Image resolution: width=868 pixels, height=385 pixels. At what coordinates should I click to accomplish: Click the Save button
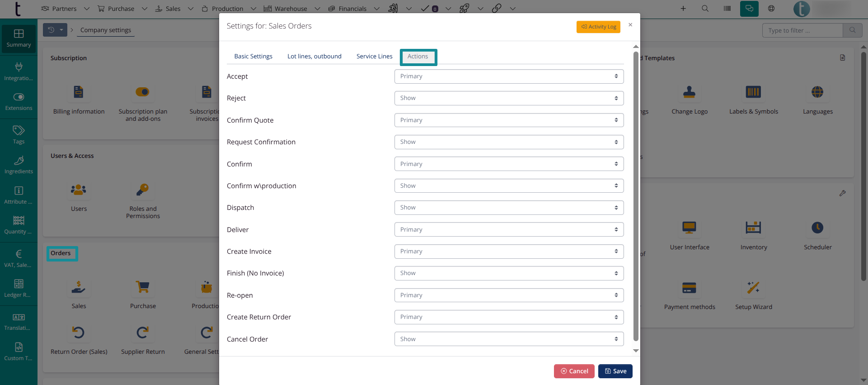(x=615, y=371)
